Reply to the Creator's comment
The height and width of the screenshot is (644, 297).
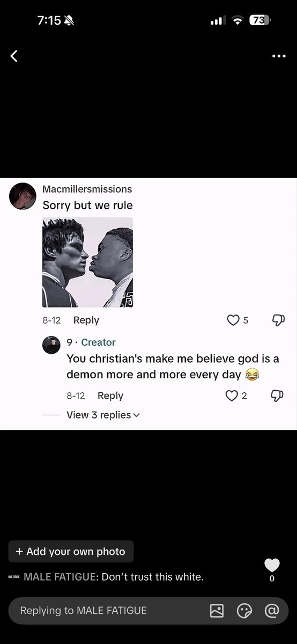point(110,396)
